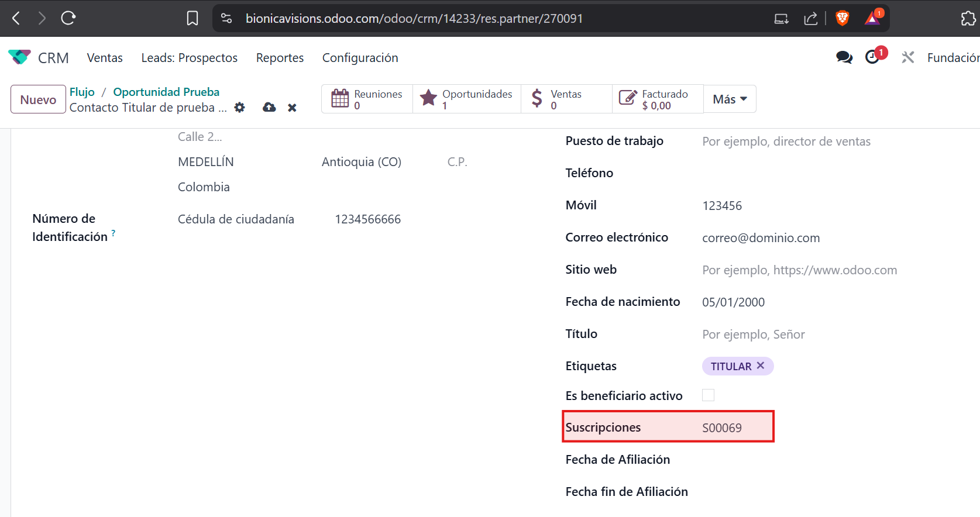Discard changes with the X icon

(x=292, y=108)
